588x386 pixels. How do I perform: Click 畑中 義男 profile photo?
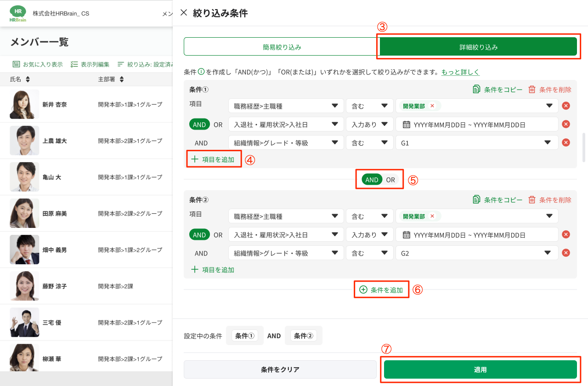(x=24, y=250)
